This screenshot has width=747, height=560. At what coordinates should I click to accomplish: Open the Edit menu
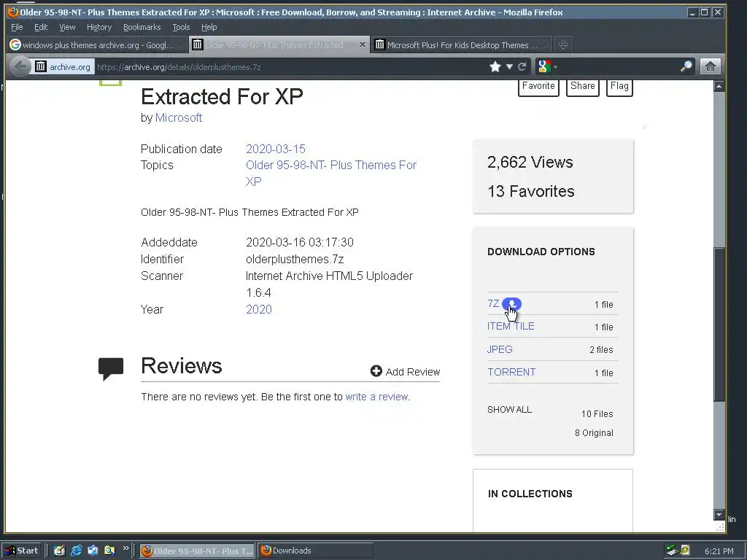click(41, 27)
